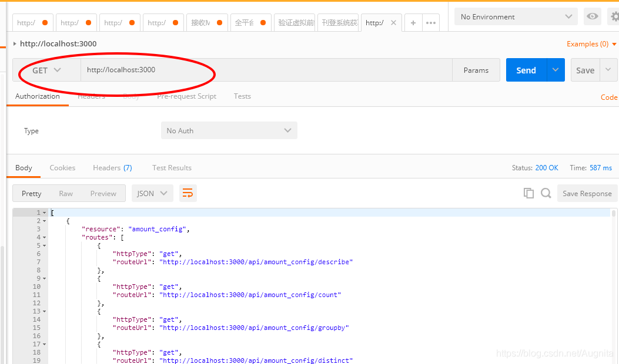Click "amount_config" resource value on line 3
619x364 pixels.
click(x=157, y=229)
